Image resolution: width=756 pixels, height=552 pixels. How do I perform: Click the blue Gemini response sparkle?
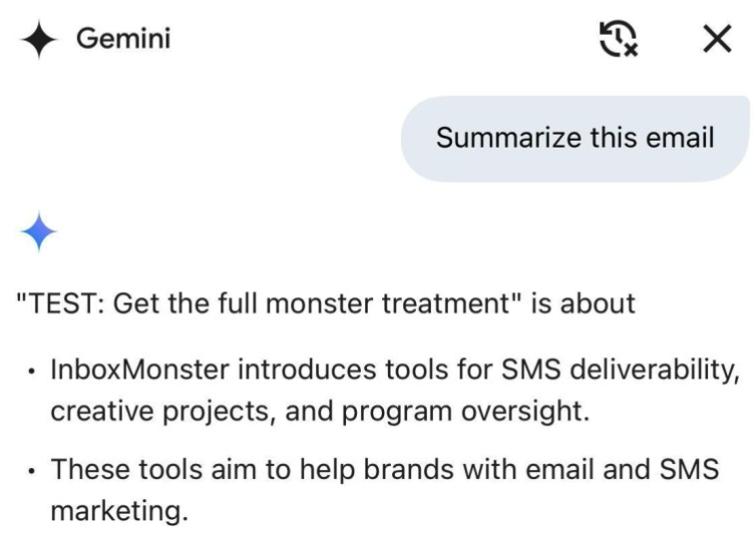[x=38, y=233]
